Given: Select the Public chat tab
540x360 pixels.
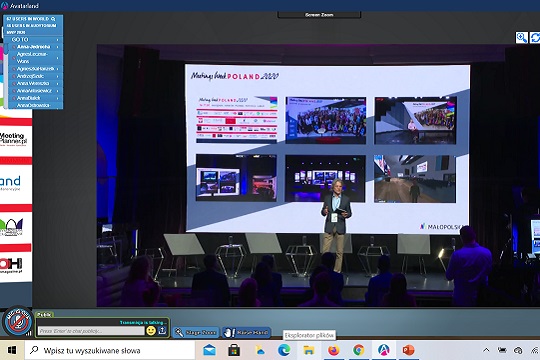Looking at the screenshot, I should point(44,314).
